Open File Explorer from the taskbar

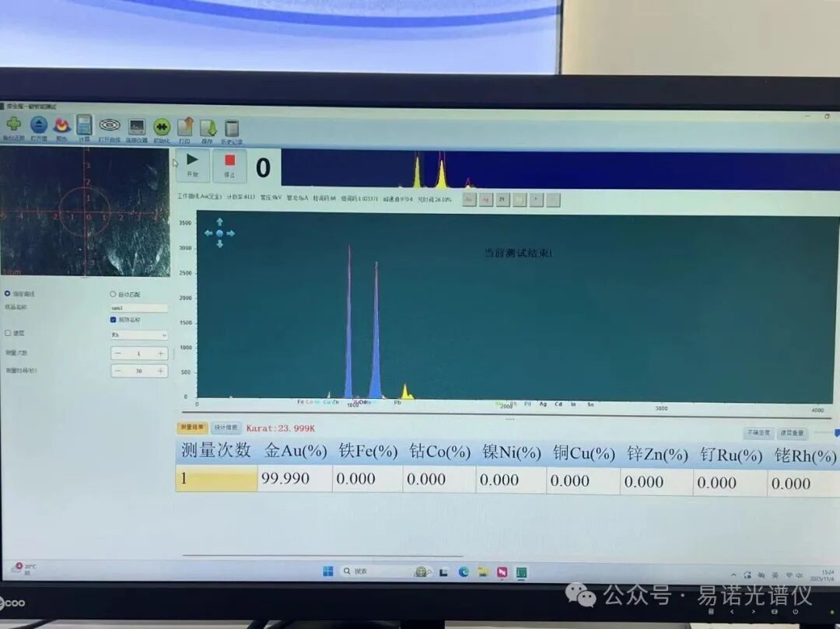click(483, 572)
